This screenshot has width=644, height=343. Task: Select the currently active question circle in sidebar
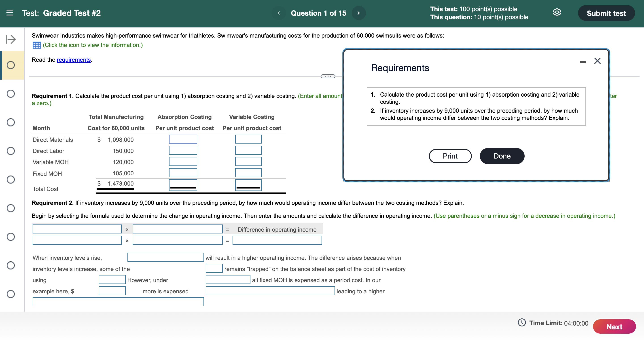pos(10,65)
